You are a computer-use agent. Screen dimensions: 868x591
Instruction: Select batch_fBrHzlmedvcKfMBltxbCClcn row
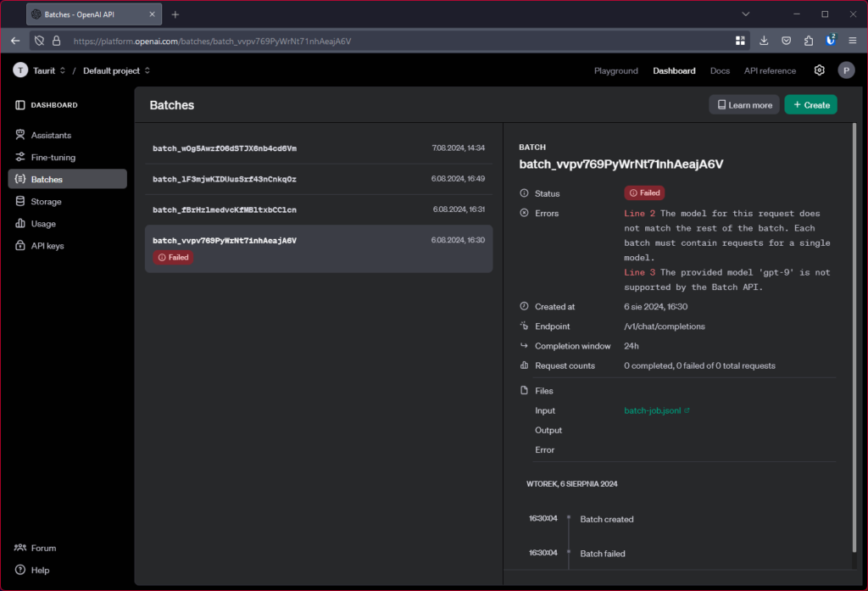point(319,210)
